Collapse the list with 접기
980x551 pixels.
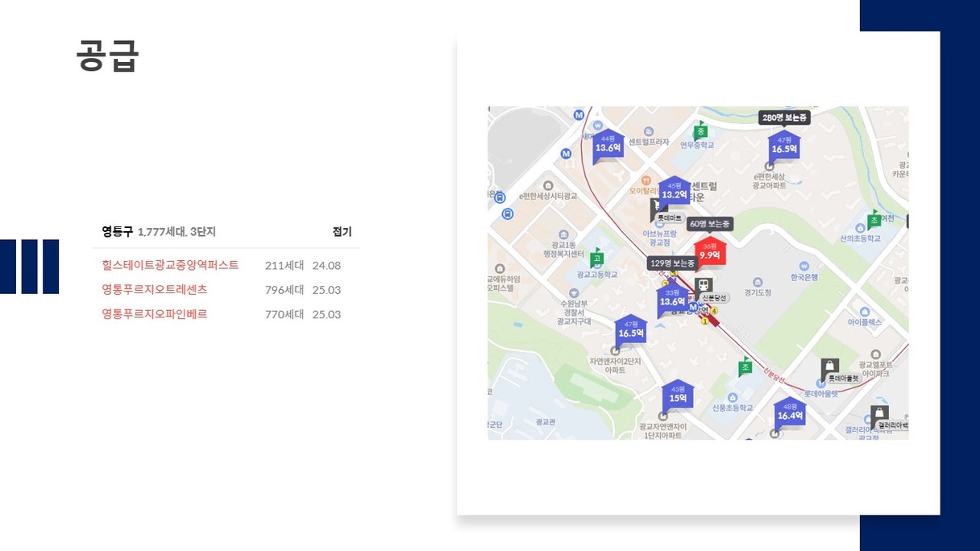click(342, 231)
